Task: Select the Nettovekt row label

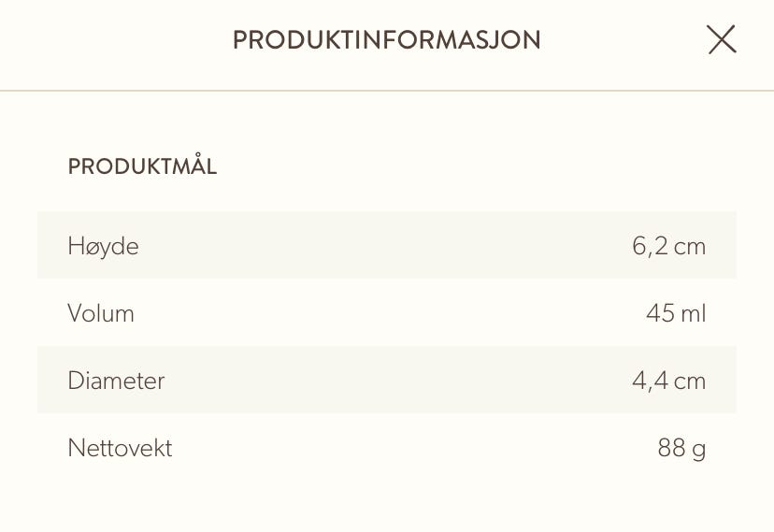Action: [120, 448]
